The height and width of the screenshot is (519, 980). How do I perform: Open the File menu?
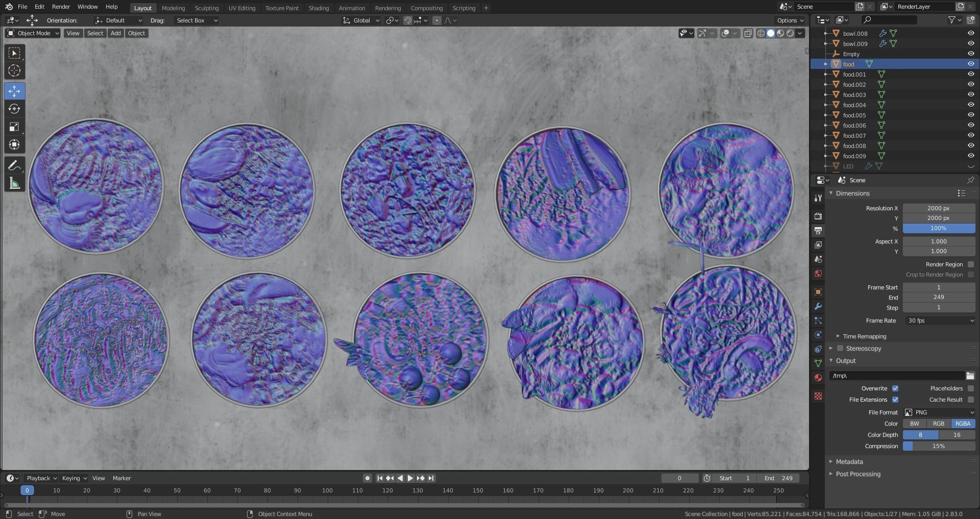(x=22, y=7)
